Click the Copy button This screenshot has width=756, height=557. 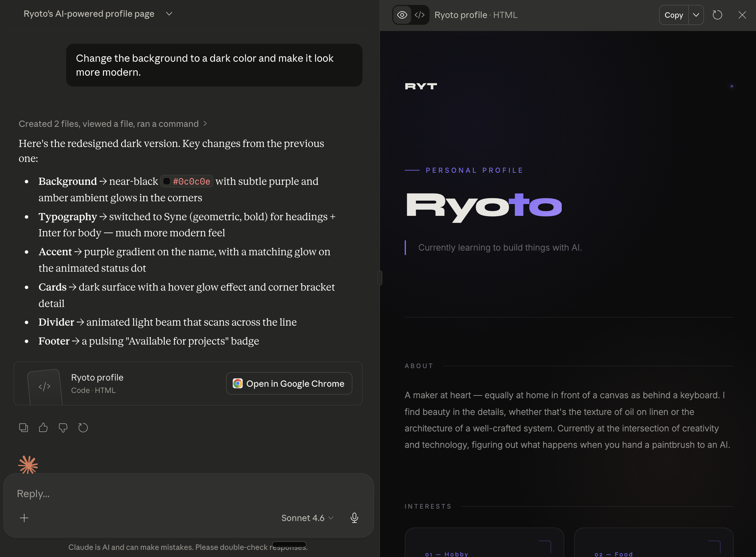pos(673,15)
